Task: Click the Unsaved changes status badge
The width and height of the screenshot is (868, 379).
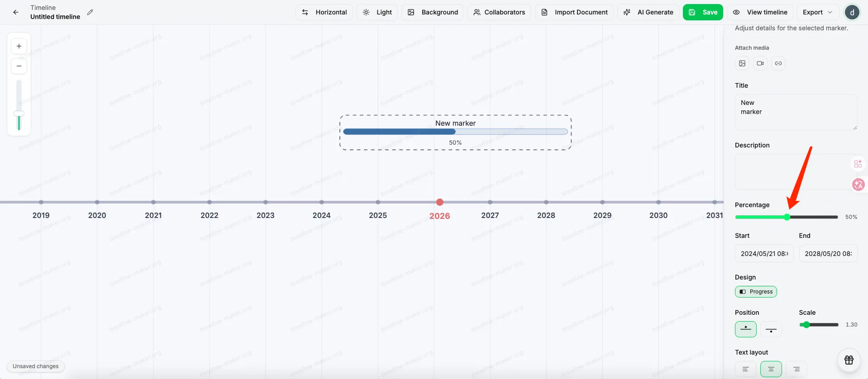Action: pos(36,366)
